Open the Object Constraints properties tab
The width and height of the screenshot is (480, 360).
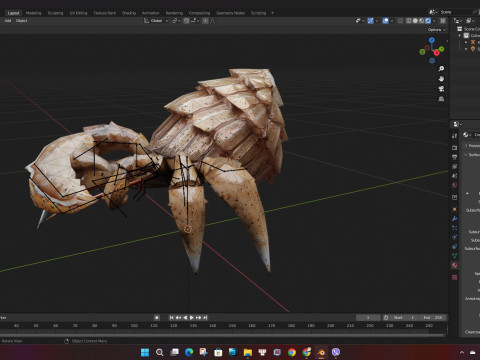tap(454, 247)
